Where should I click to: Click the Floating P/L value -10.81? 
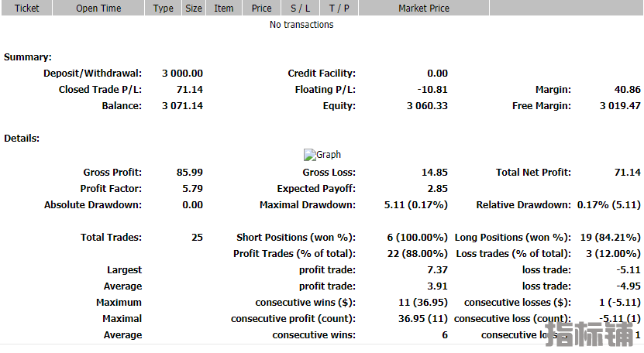click(432, 90)
